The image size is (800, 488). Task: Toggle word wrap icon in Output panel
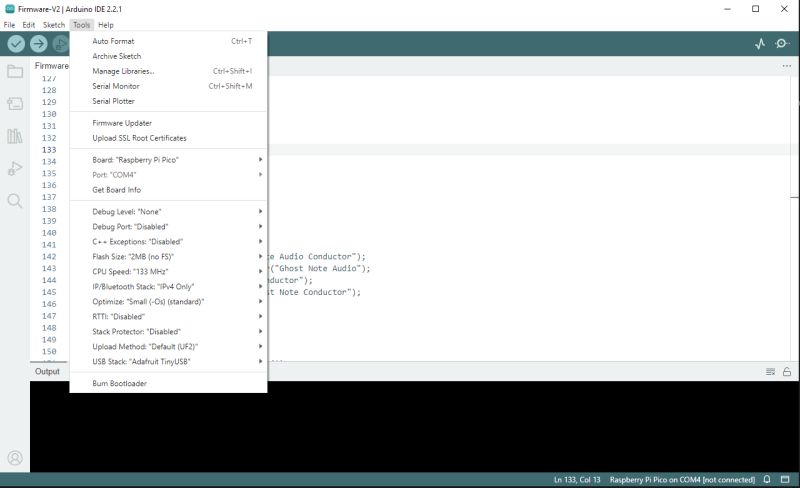click(x=770, y=372)
